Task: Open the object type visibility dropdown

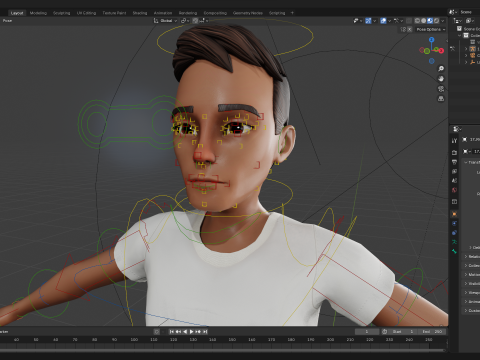Action: 357,21
